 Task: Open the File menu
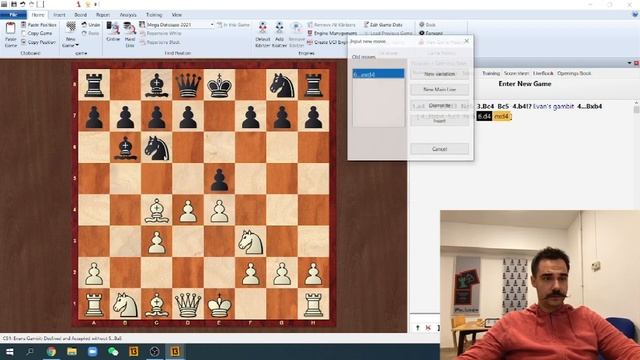(13, 15)
